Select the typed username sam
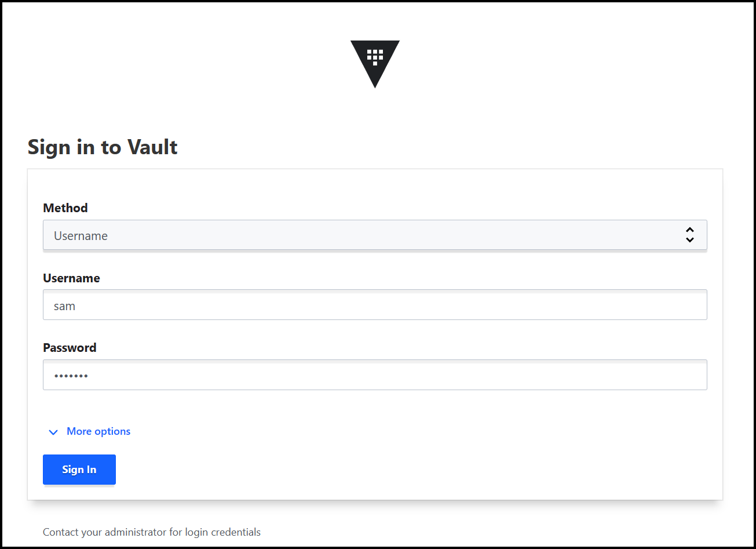The width and height of the screenshot is (756, 549). (x=64, y=306)
